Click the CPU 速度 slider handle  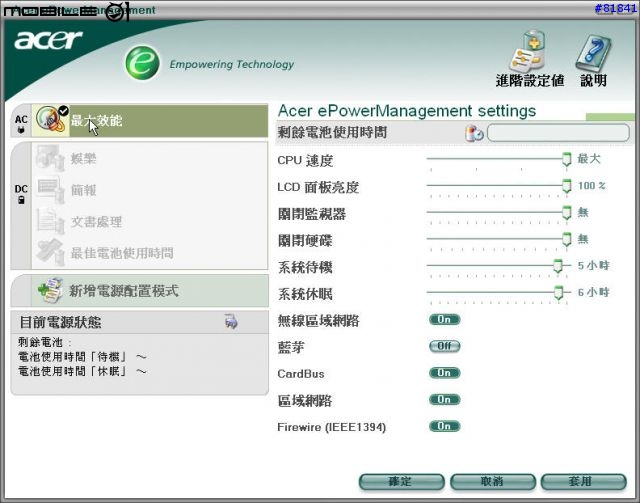(566, 159)
